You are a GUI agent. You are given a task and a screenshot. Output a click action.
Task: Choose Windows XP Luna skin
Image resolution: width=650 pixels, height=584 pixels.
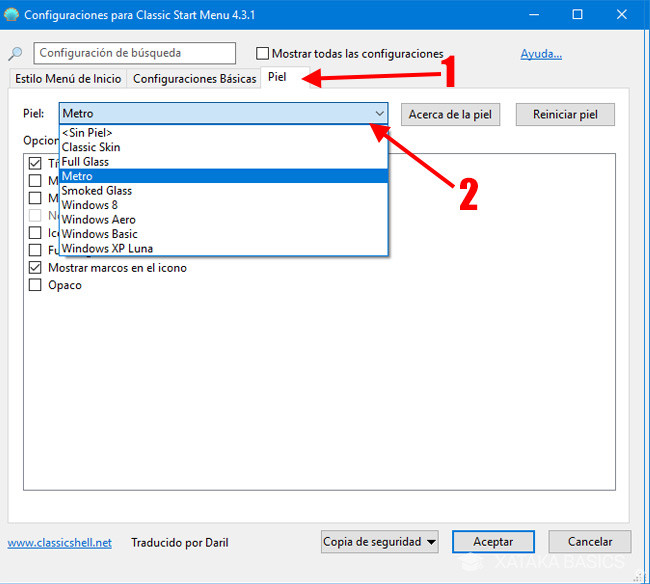tap(224, 249)
